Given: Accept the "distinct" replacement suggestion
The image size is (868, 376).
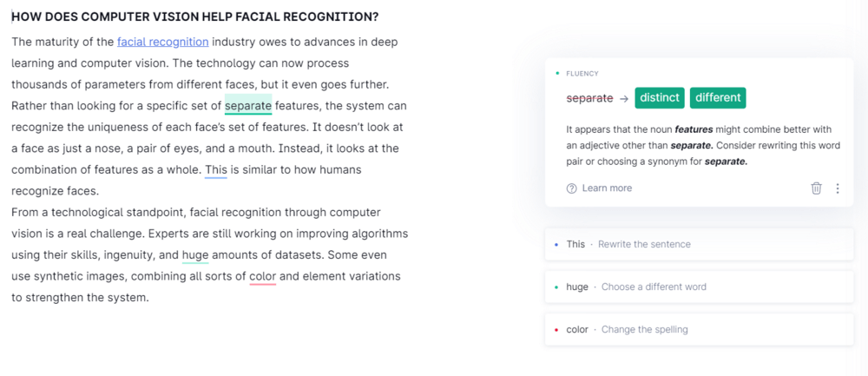Looking at the screenshot, I should coord(660,97).
